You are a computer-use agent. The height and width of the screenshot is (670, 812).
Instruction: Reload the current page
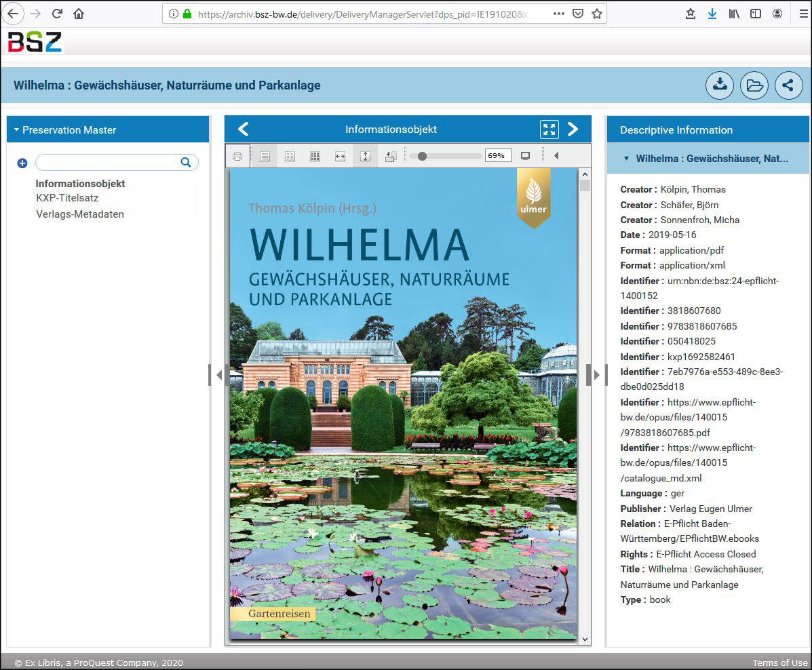click(57, 14)
